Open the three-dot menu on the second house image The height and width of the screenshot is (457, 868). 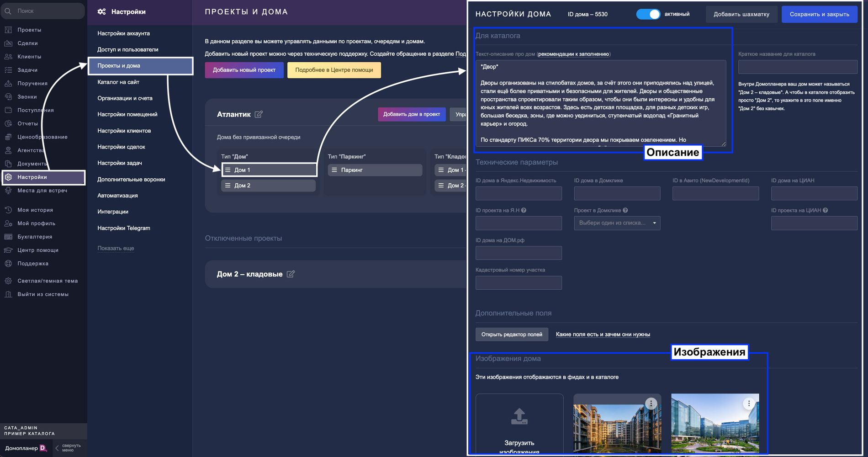click(x=749, y=404)
